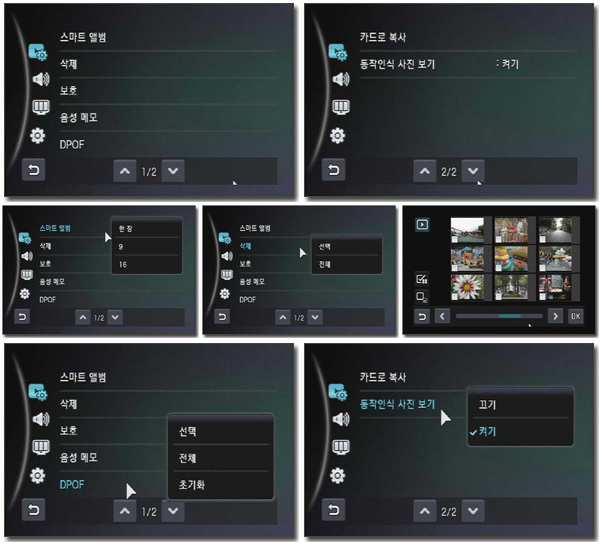Select the 끄기 option
This screenshot has width=600, height=546.
(520, 404)
